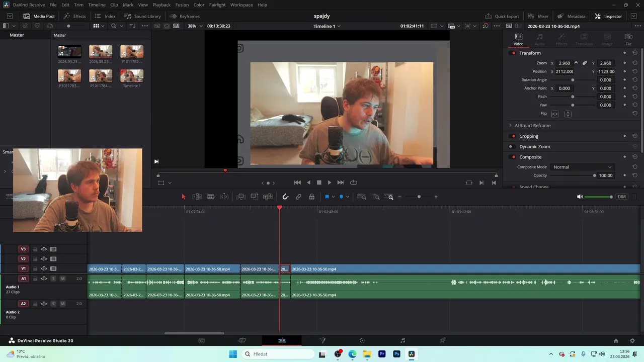Add a blue flag to the clip

(327, 197)
